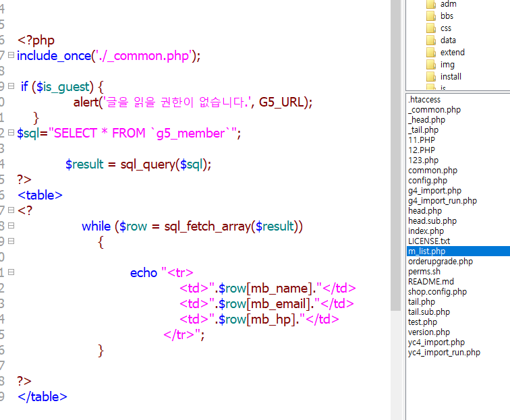Screen dimensions: 510x420
Task: Select README.md in the file list
Action: (430, 282)
